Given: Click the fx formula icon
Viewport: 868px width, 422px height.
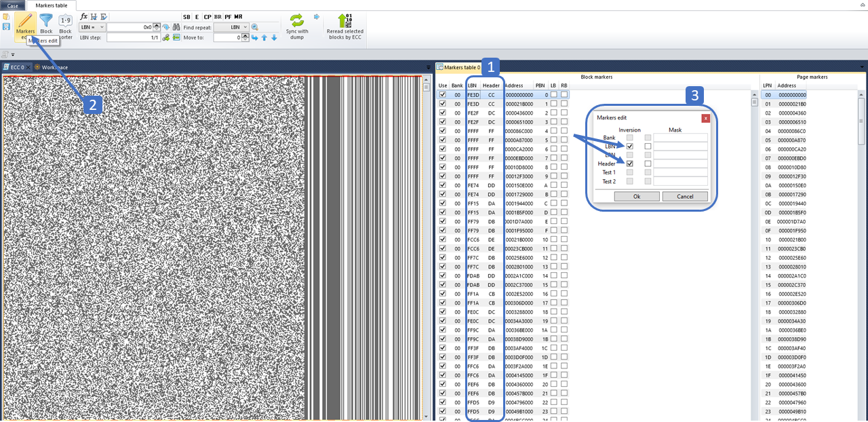Looking at the screenshot, I should 83,16.
